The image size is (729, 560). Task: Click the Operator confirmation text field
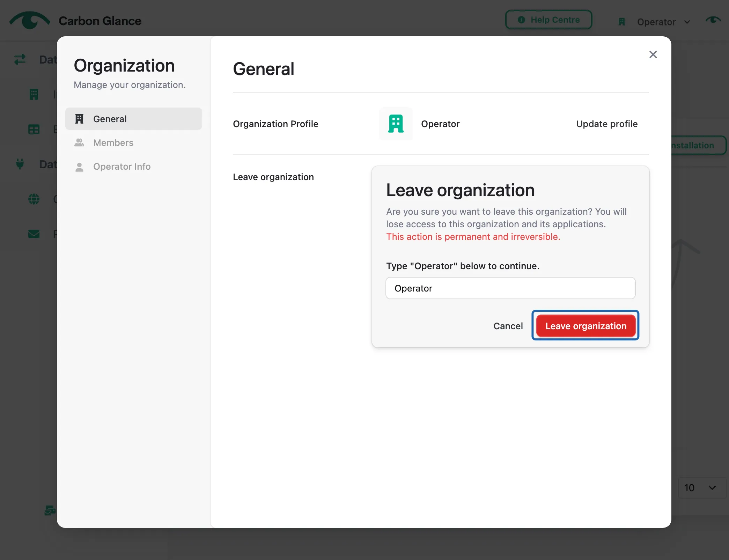(x=510, y=288)
